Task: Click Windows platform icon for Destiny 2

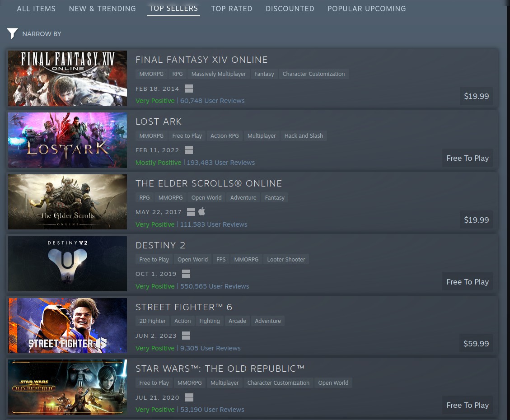Action: 186,274
